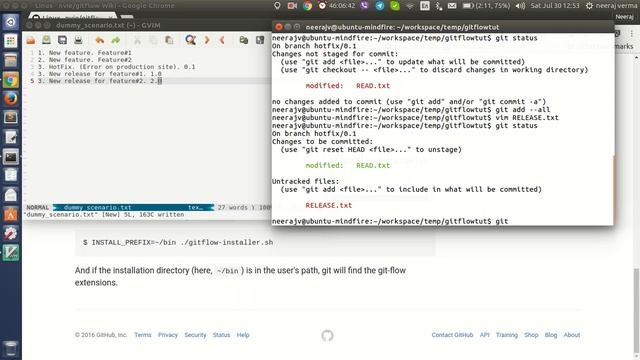Select the gitflow Wiki Chrome tab

pos(73,16)
